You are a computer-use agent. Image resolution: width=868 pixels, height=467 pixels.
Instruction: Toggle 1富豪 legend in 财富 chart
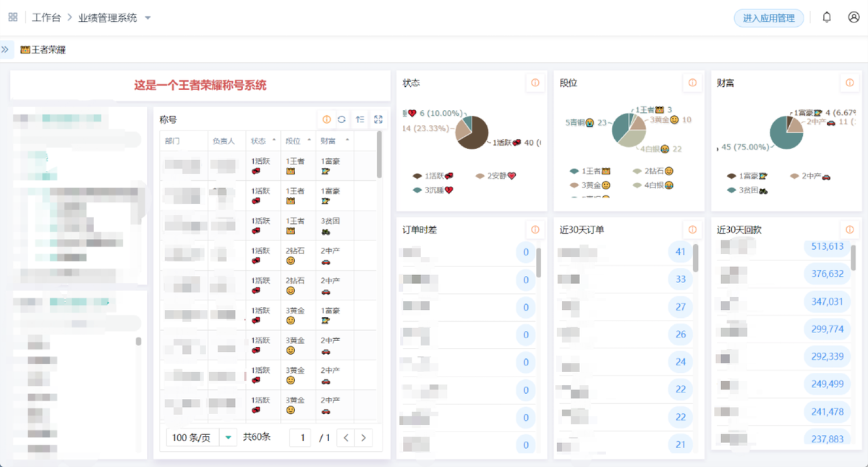coord(748,176)
